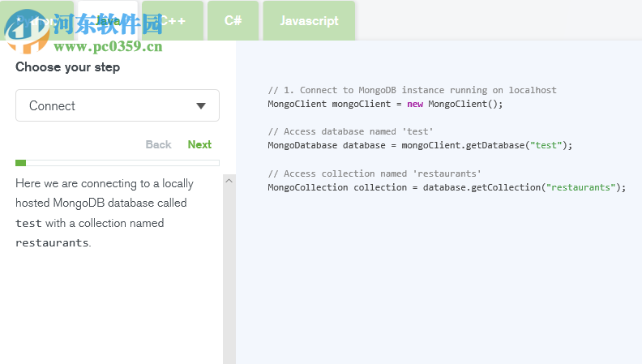Open the Connect step dropdown
The height and width of the screenshot is (364, 642).
117,105
